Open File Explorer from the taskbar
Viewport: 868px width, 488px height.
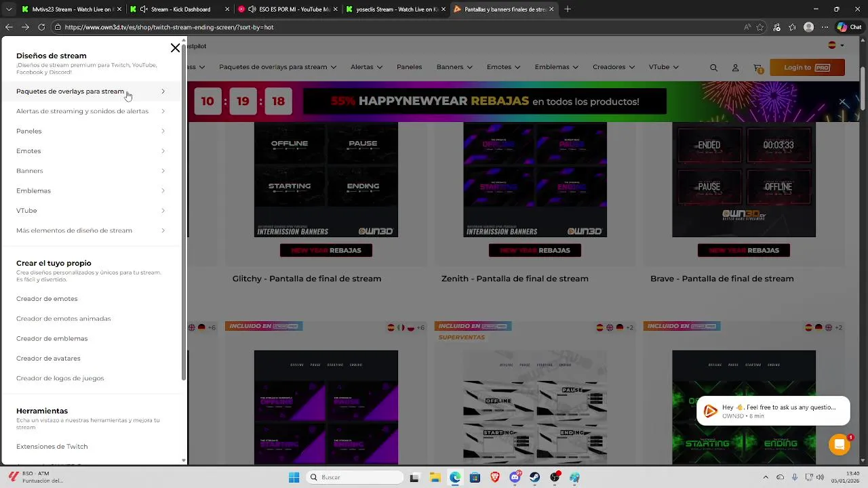click(435, 477)
